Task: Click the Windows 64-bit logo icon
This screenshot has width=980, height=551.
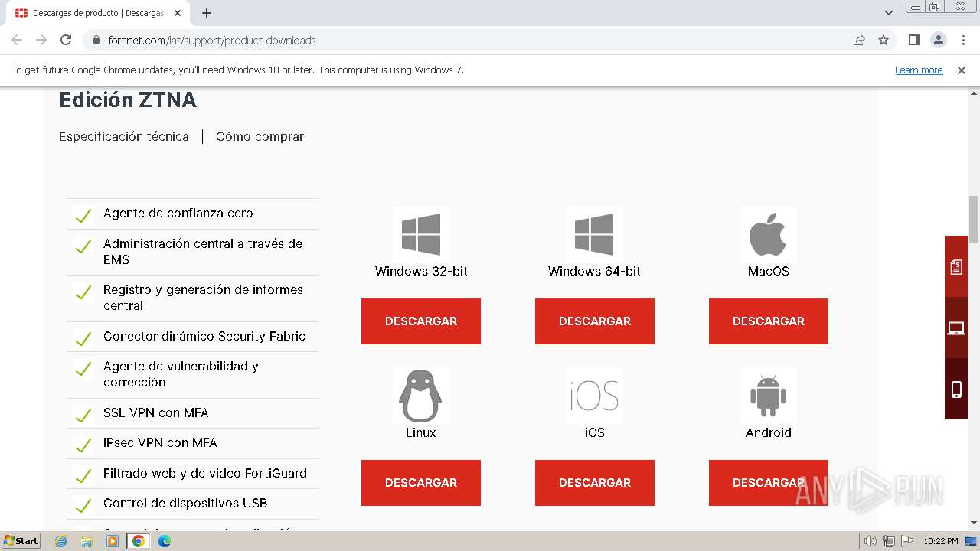Action: click(x=594, y=234)
